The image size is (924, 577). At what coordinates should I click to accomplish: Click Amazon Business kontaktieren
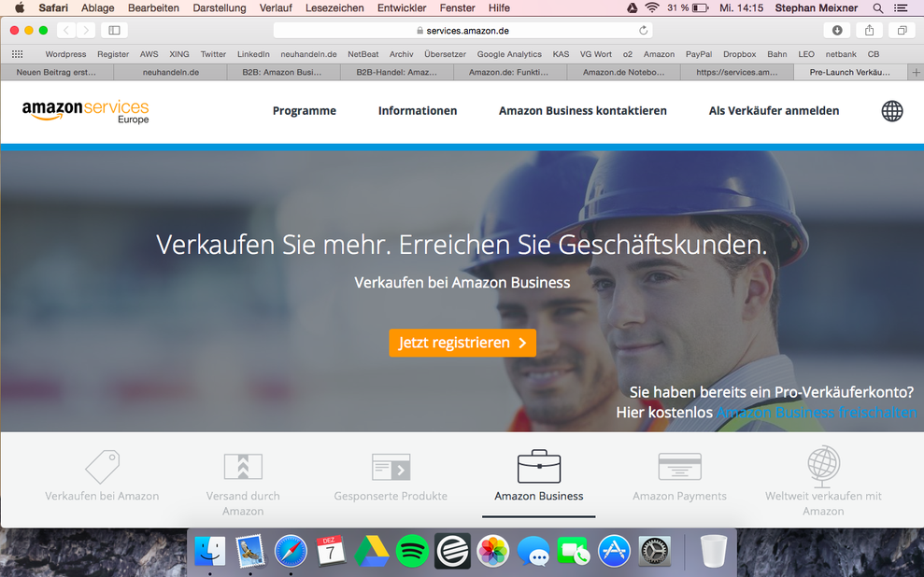click(x=583, y=111)
